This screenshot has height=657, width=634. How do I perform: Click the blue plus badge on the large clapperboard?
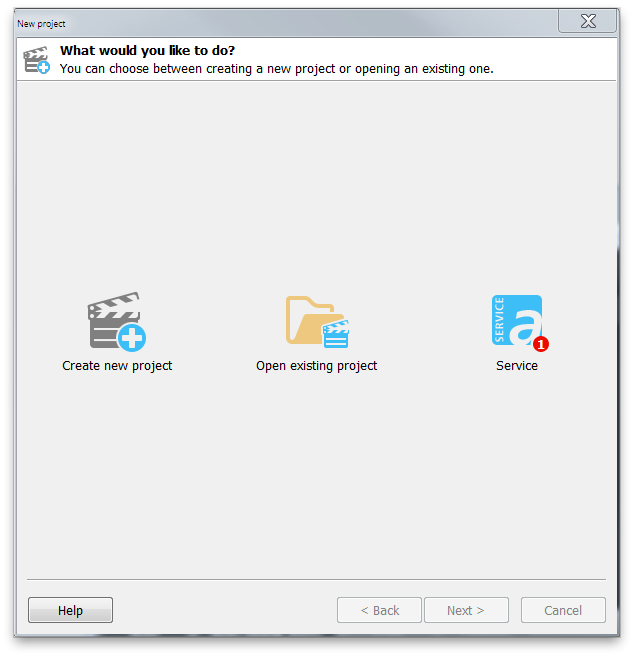pyautogui.click(x=132, y=338)
